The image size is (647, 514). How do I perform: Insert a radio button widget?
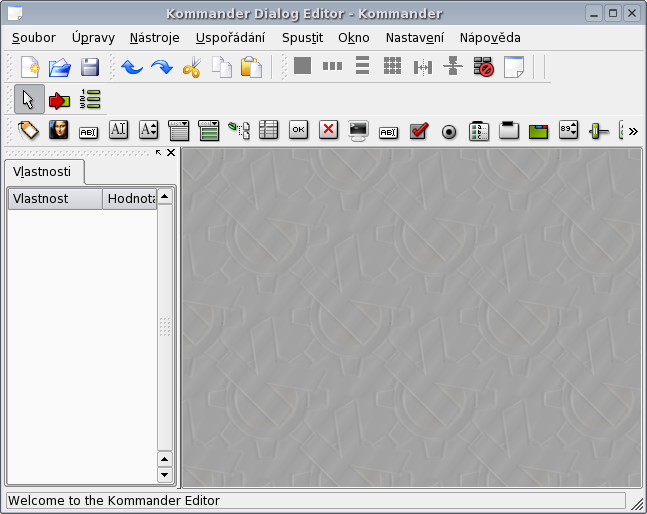click(x=449, y=132)
